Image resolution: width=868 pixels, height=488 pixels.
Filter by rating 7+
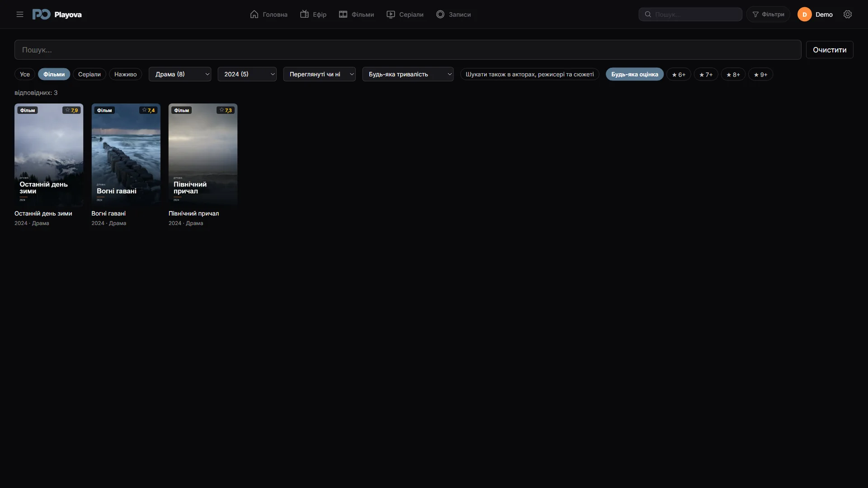click(x=706, y=74)
